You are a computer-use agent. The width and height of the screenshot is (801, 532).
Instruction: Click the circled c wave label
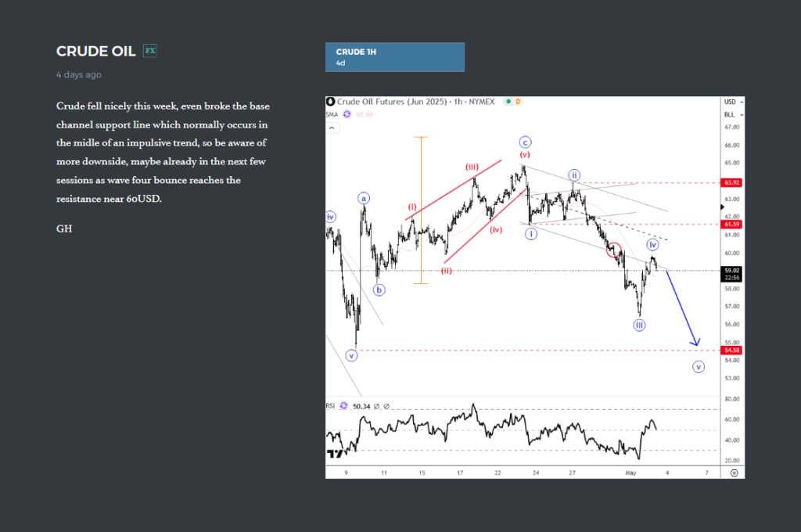point(525,142)
